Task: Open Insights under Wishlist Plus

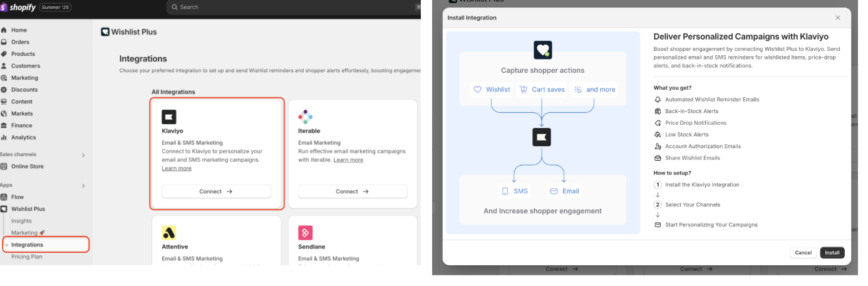Action: pyautogui.click(x=21, y=221)
